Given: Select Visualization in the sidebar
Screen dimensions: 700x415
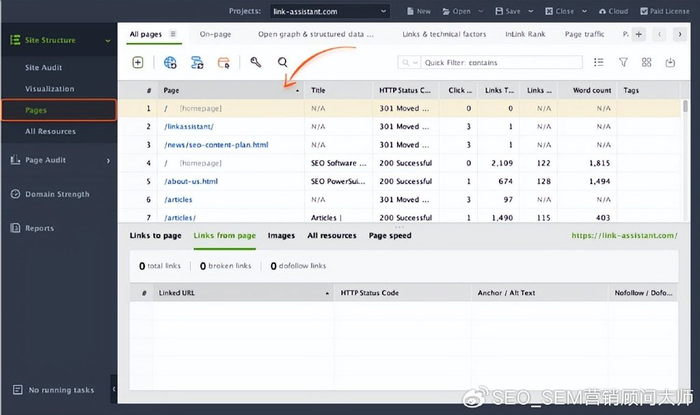Looking at the screenshot, I should click(x=50, y=89).
